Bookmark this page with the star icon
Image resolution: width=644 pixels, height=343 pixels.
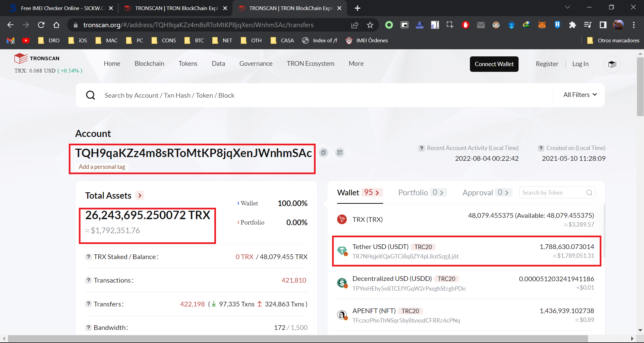click(370, 25)
